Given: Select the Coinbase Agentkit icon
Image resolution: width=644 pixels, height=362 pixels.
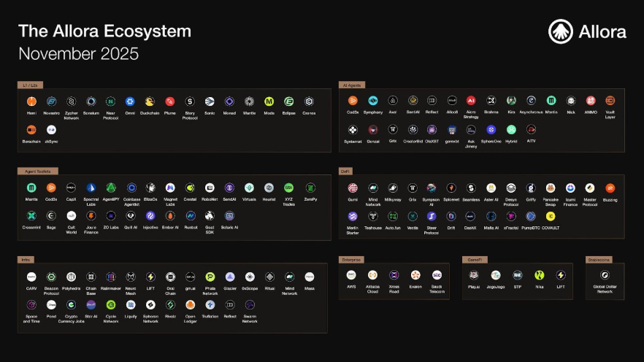Looking at the screenshot, I should (x=131, y=188).
